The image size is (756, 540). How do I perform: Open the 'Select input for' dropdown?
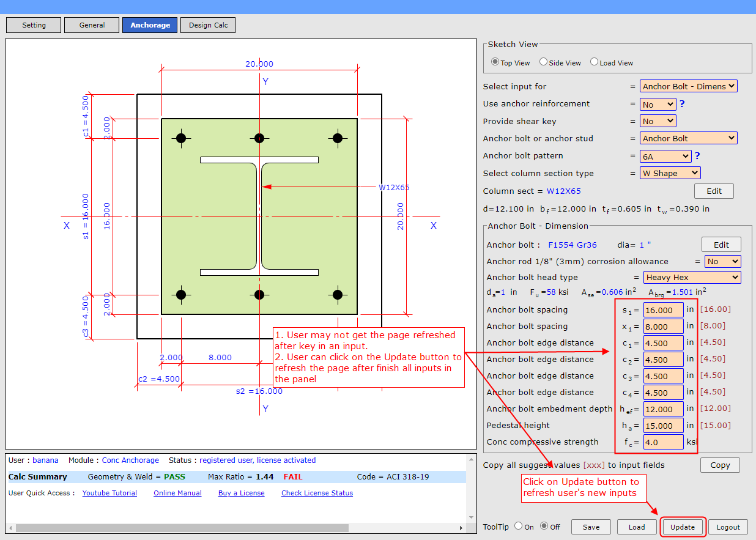click(x=688, y=87)
